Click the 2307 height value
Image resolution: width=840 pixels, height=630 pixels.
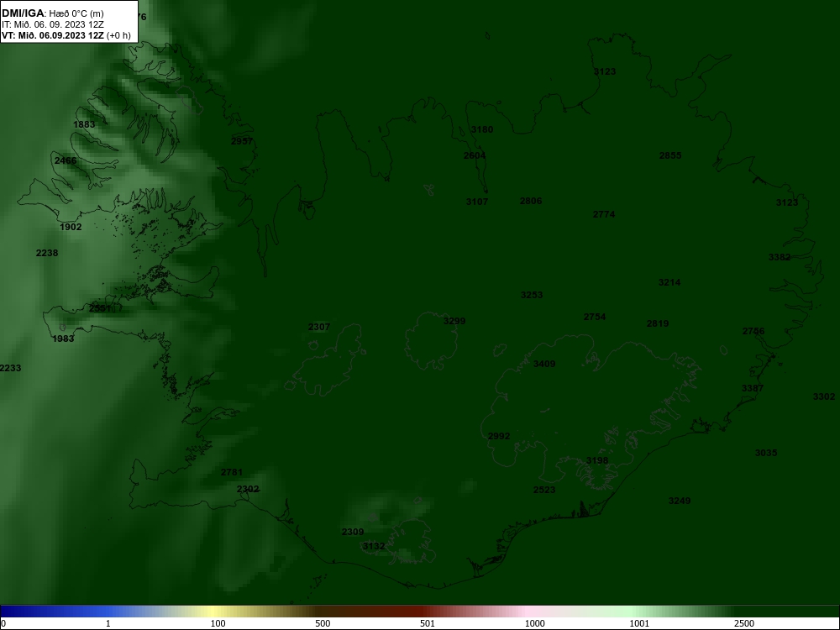click(x=319, y=327)
